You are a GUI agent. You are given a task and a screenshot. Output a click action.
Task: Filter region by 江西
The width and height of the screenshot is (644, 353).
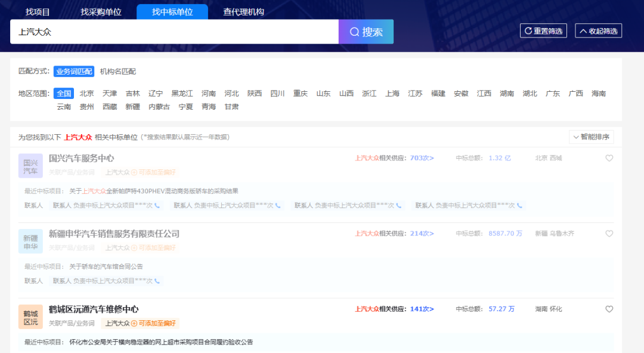pos(484,93)
